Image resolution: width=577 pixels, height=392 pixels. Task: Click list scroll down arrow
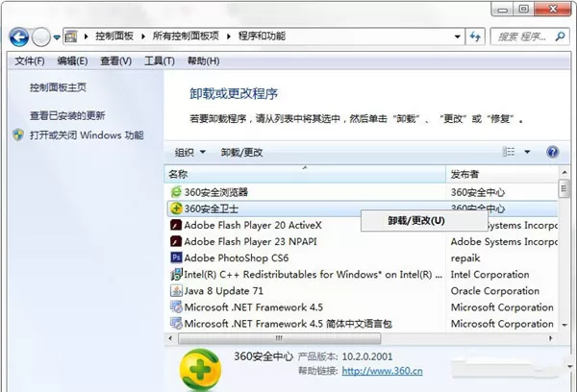tap(564, 325)
